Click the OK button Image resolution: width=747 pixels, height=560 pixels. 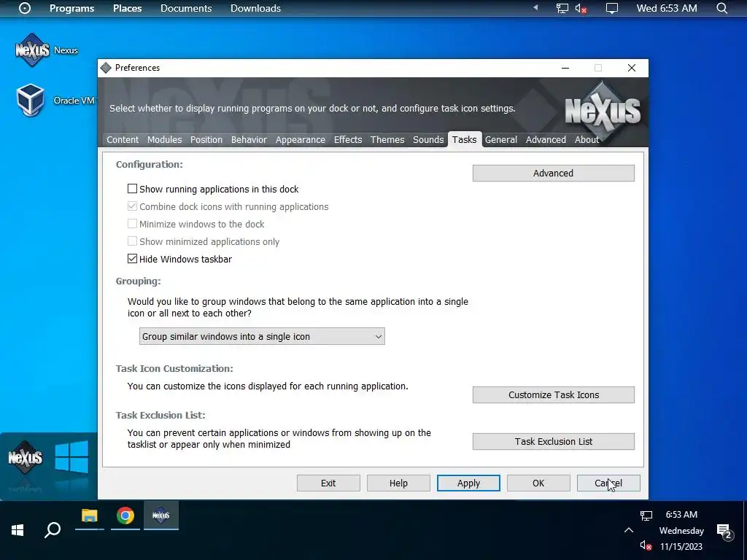point(538,483)
